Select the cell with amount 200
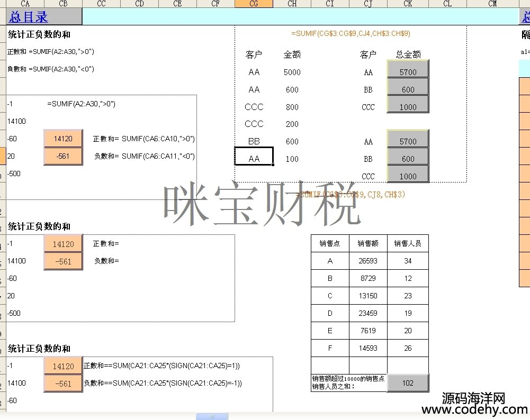Image resolution: width=530 pixels, height=420 pixels. 292,124
